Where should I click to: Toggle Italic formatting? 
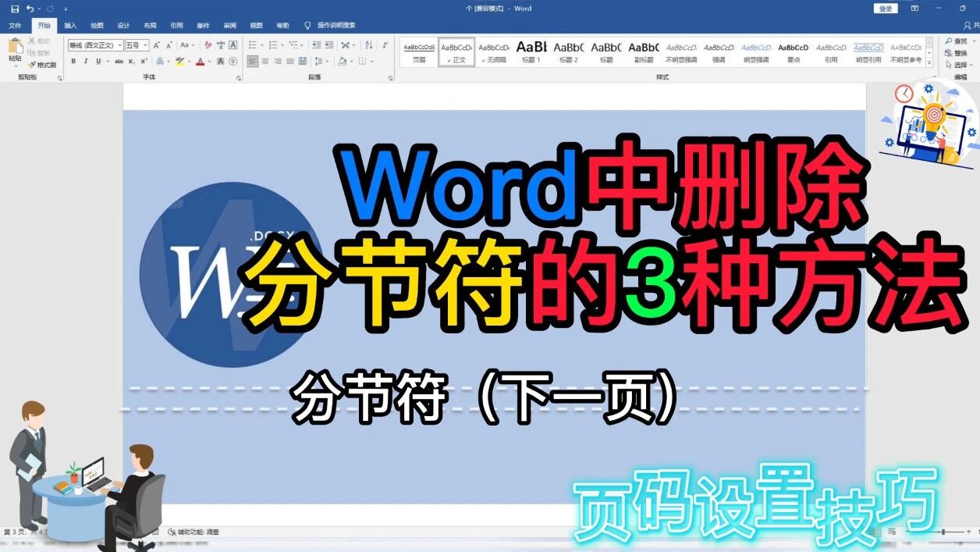tap(86, 62)
